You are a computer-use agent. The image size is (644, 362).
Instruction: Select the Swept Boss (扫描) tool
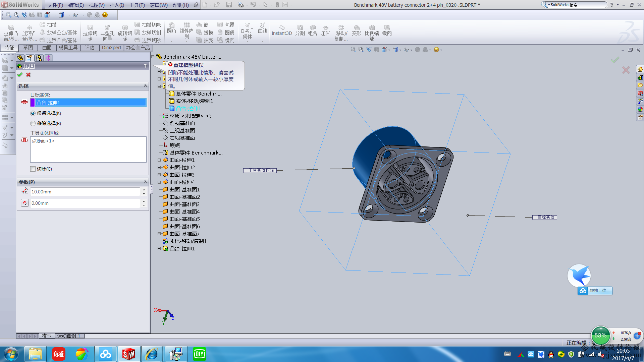pyautogui.click(x=48, y=25)
